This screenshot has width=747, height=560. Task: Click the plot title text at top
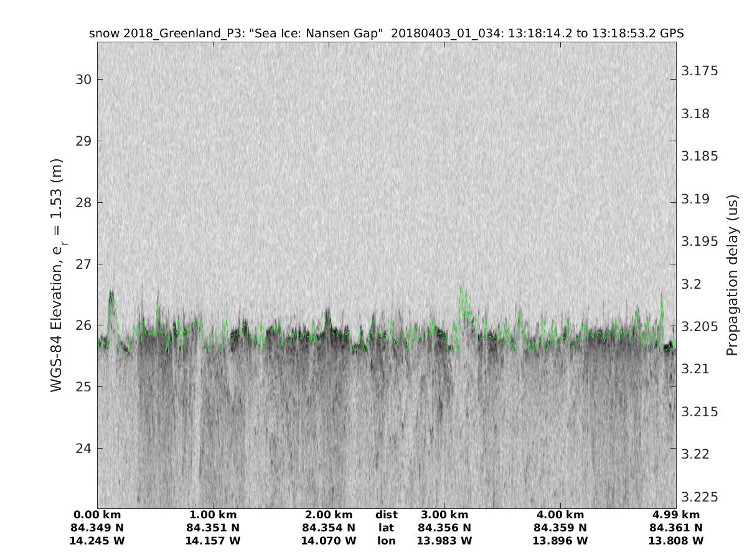click(x=387, y=34)
